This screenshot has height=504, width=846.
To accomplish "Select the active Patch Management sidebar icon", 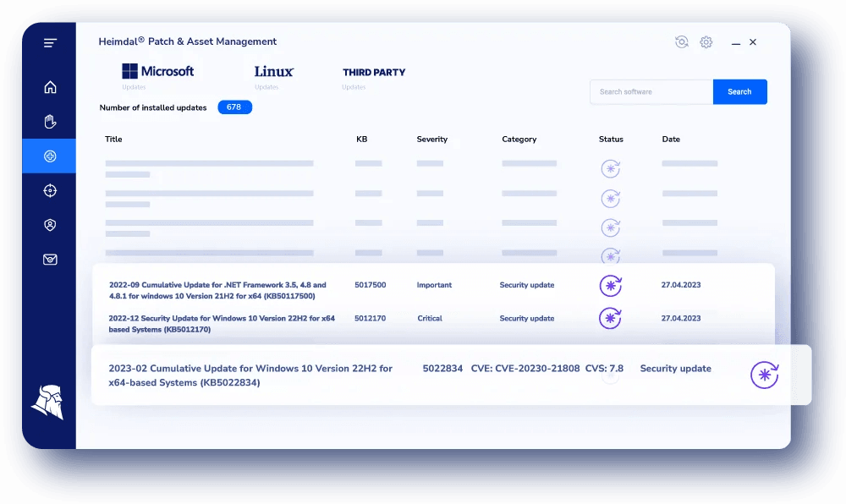I will tap(50, 156).
